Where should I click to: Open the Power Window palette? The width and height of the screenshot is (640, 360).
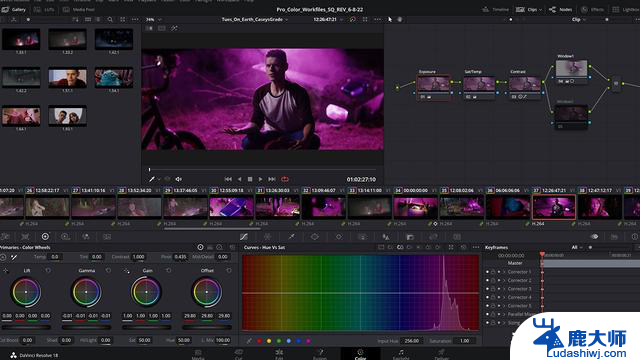point(315,237)
